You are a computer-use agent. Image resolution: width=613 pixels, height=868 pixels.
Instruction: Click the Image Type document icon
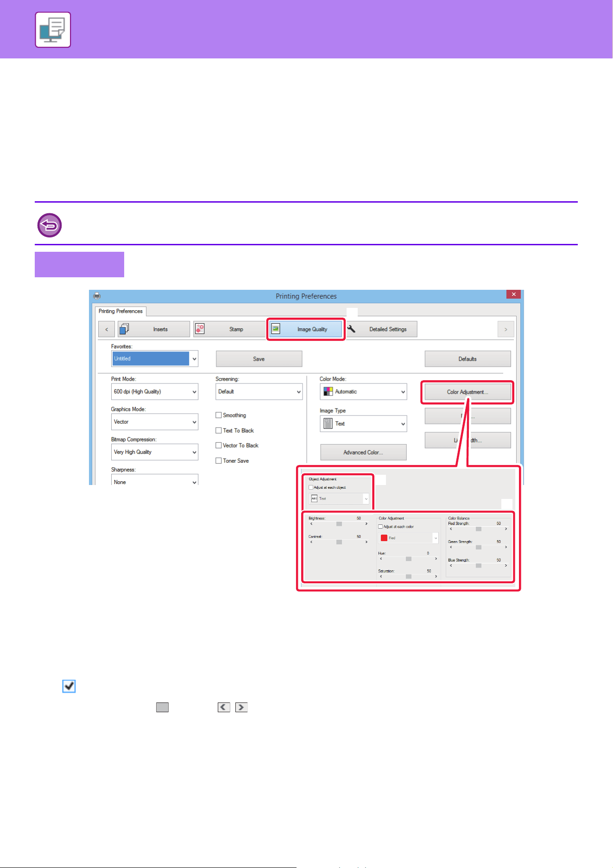(328, 423)
